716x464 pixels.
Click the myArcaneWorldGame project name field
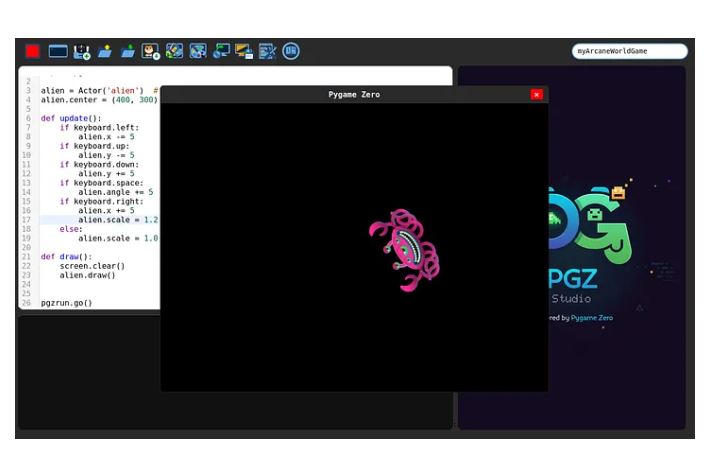coord(630,51)
